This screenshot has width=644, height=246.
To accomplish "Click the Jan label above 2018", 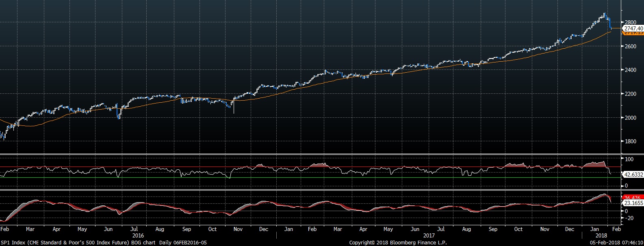I will 594,229.
